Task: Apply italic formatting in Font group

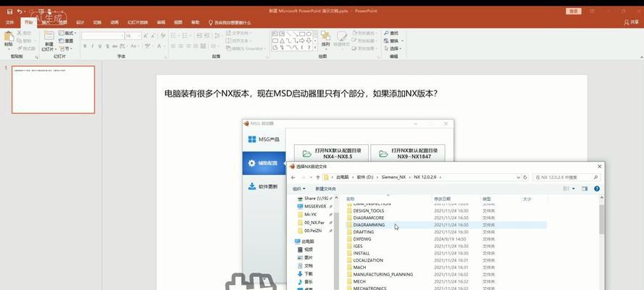Action: tap(93, 46)
